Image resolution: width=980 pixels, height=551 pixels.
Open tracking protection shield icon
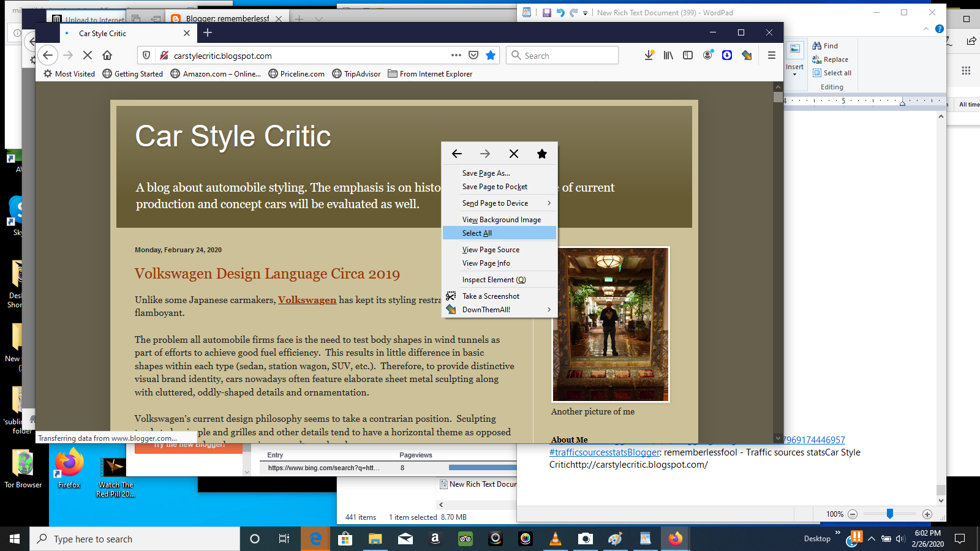click(146, 55)
